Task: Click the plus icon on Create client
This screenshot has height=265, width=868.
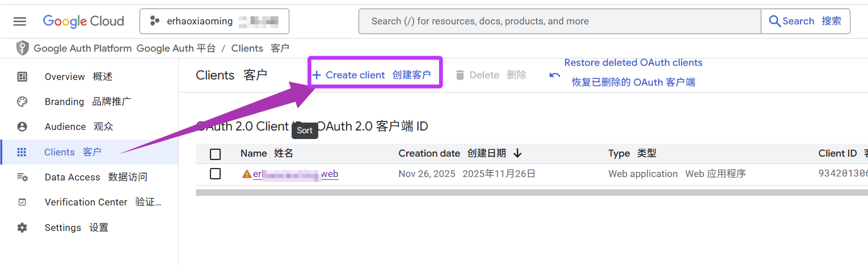Action: (x=317, y=75)
